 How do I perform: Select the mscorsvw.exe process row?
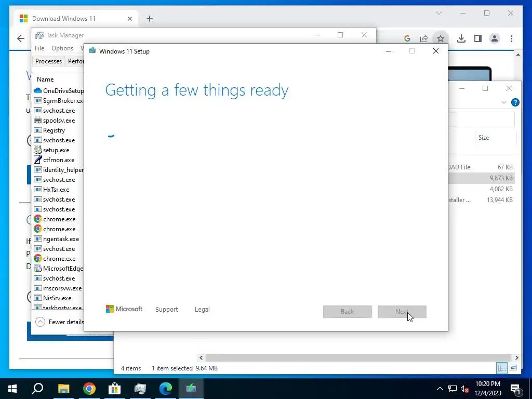[58, 288]
